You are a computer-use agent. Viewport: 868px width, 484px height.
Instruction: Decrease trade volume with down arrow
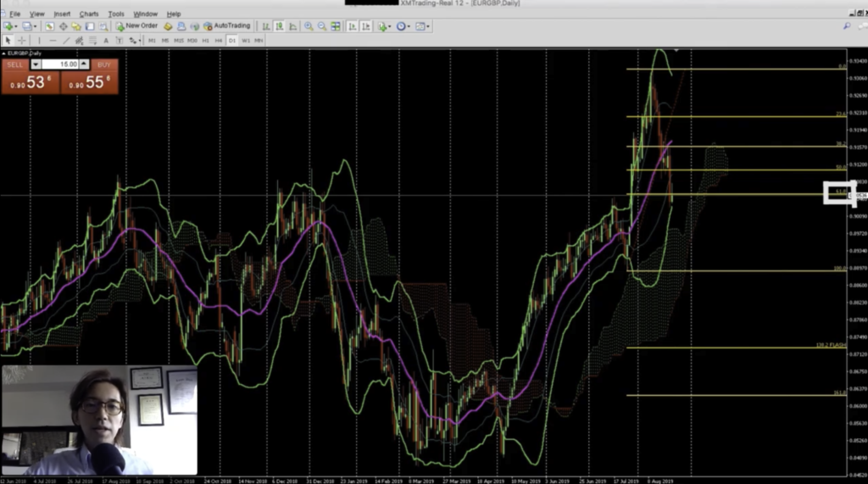(36, 64)
